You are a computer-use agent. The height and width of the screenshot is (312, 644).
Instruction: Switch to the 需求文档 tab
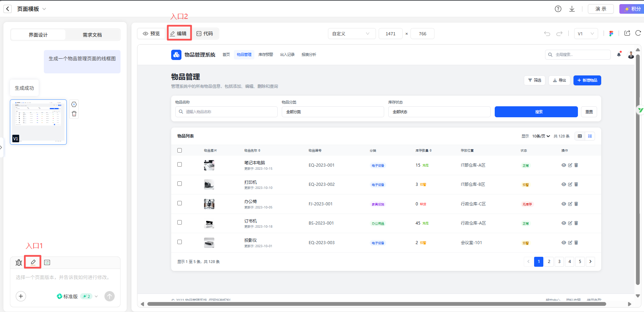tap(92, 35)
